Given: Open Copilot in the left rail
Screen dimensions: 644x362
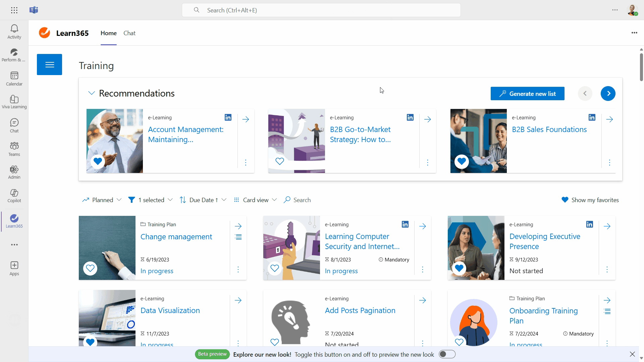Looking at the screenshot, I should click(x=14, y=196).
